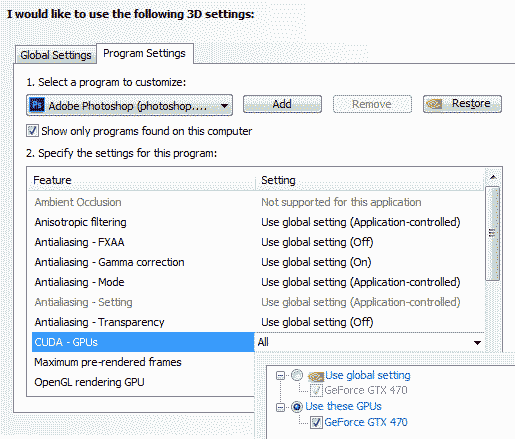Select the Program Settings tab

[x=144, y=53]
